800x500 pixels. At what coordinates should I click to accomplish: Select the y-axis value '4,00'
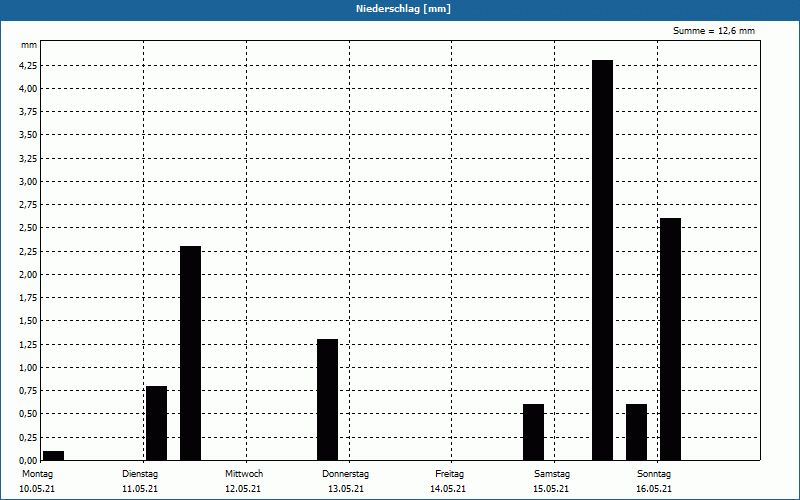pyautogui.click(x=28, y=89)
